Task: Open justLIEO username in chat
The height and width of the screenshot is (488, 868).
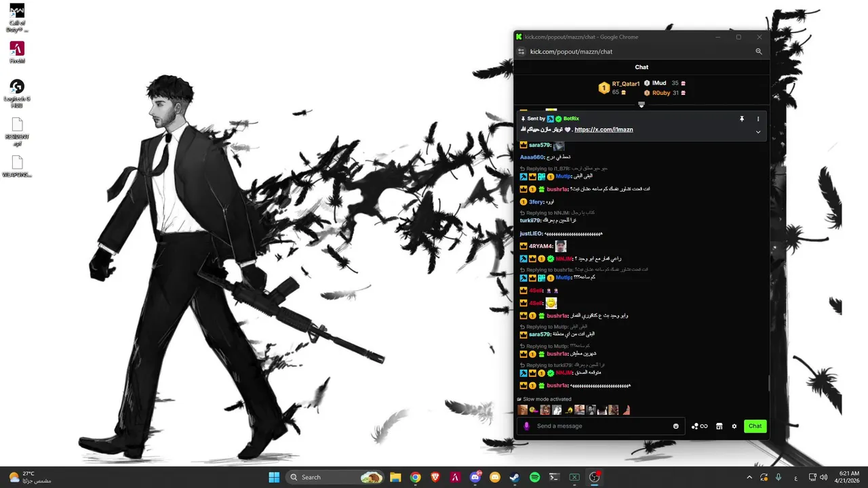Action: [531, 234]
